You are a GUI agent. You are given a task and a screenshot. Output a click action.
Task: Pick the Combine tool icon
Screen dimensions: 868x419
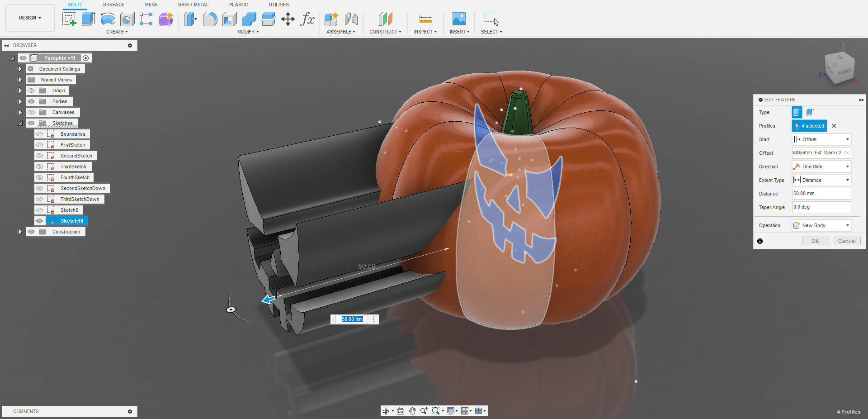pos(249,19)
